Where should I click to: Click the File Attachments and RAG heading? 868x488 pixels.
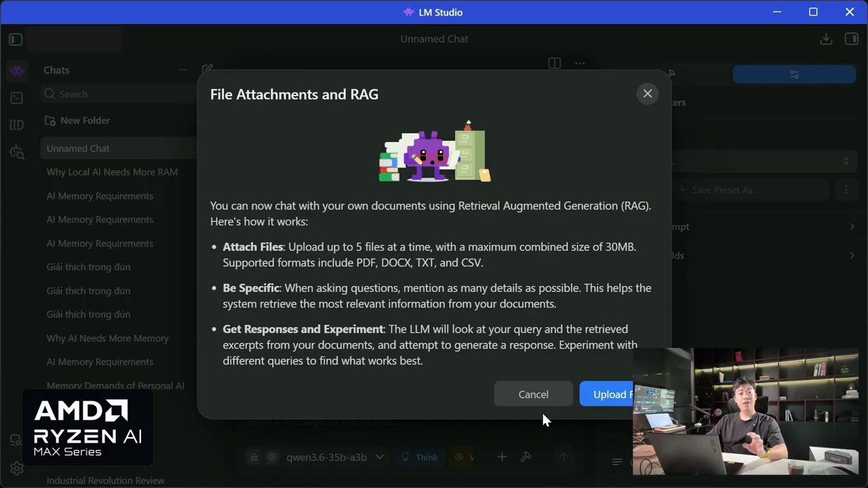click(x=294, y=94)
